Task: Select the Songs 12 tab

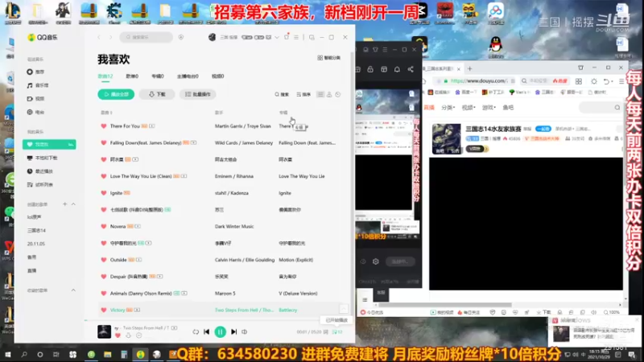Action: [105, 76]
